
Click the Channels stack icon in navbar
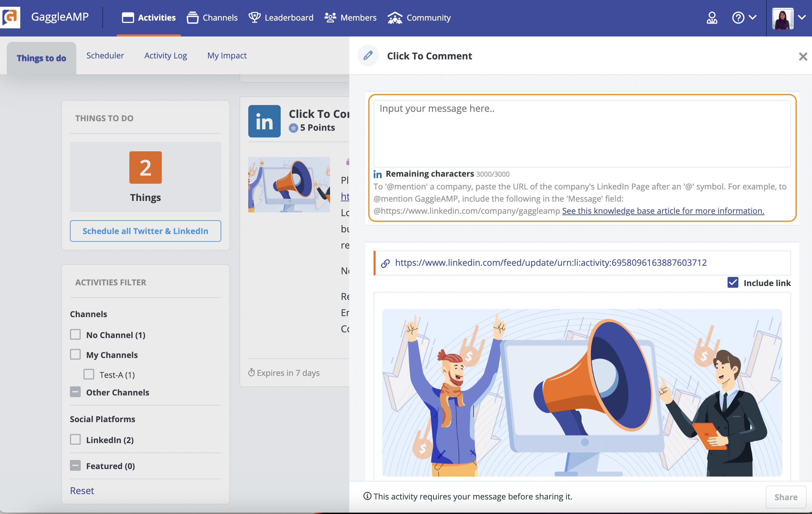click(x=193, y=18)
